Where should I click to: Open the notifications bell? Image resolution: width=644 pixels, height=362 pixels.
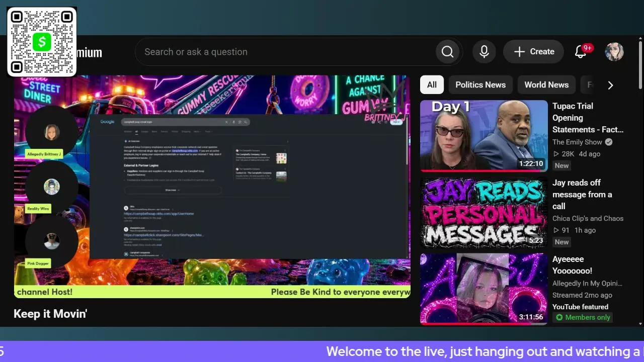(581, 51)
